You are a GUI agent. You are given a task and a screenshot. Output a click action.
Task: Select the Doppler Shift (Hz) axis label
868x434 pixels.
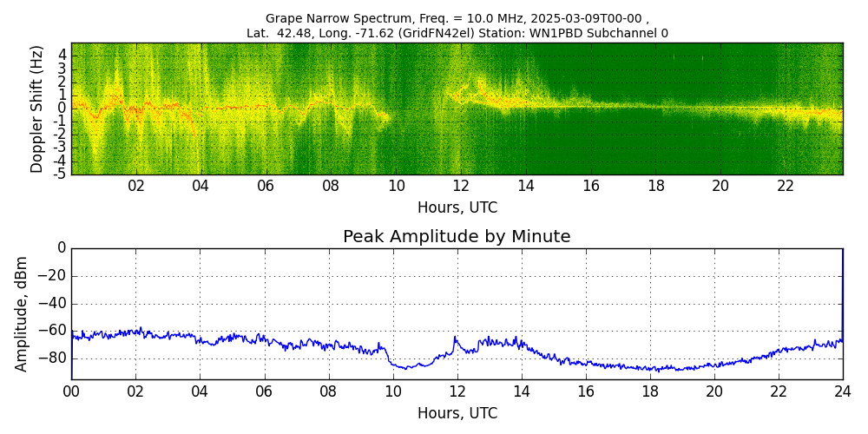click(x=36, y=108)
